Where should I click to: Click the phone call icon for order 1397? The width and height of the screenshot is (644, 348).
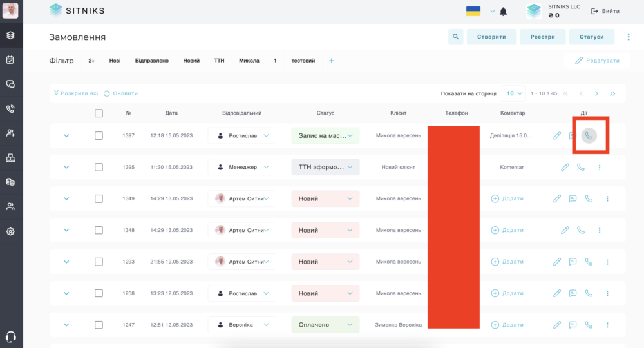click(x=589, y=135)
